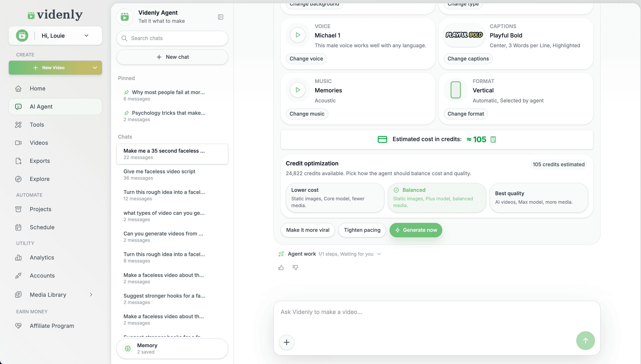The height and width of the screenshot is (364, 641).
Task: Start a New chat
Action: tap(172, 57)
